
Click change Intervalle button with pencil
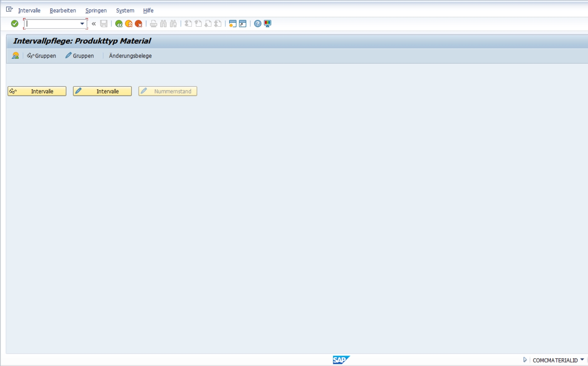[103, 91]
